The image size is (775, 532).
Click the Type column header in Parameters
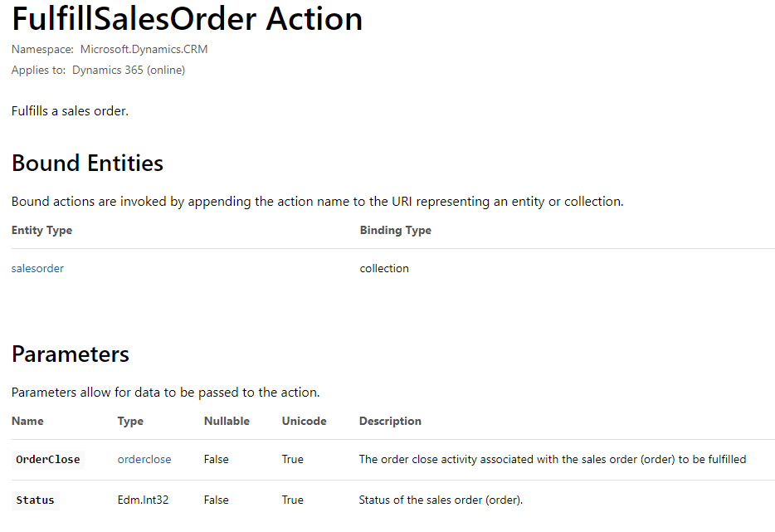130,422
